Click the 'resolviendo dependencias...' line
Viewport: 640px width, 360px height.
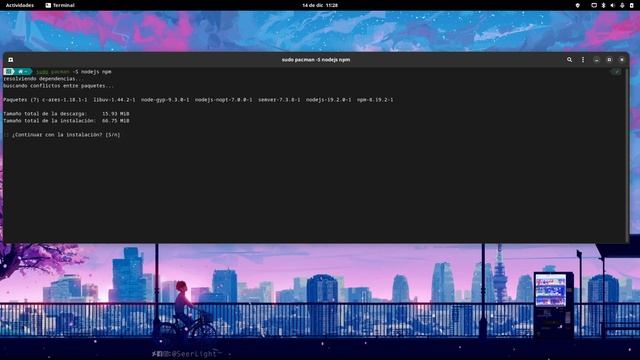tap(43, 79)
